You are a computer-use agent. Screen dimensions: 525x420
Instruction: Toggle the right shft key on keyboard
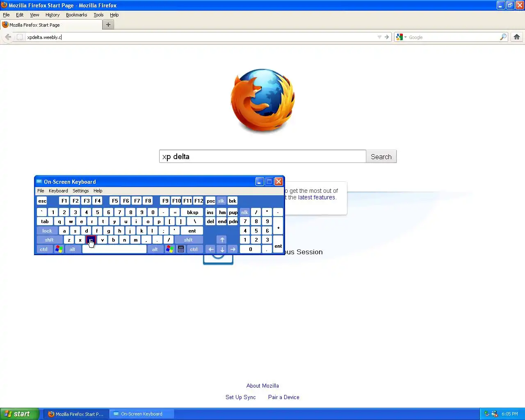coord(188,240)
